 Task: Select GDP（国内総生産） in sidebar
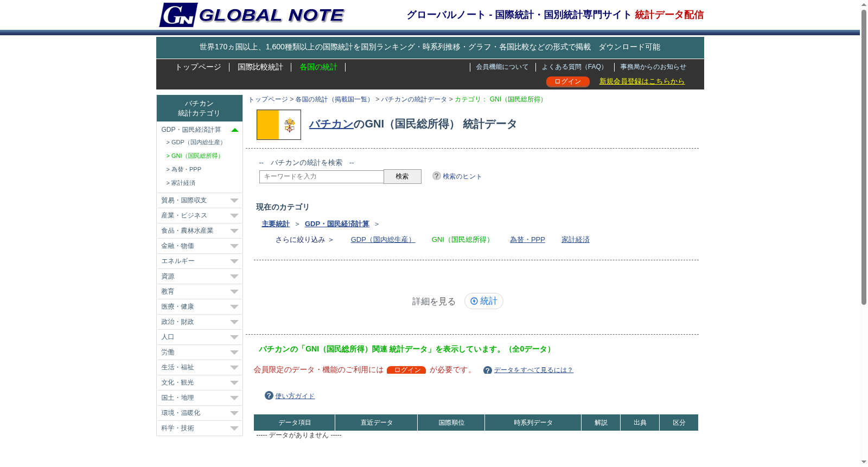tap(196, 142)
